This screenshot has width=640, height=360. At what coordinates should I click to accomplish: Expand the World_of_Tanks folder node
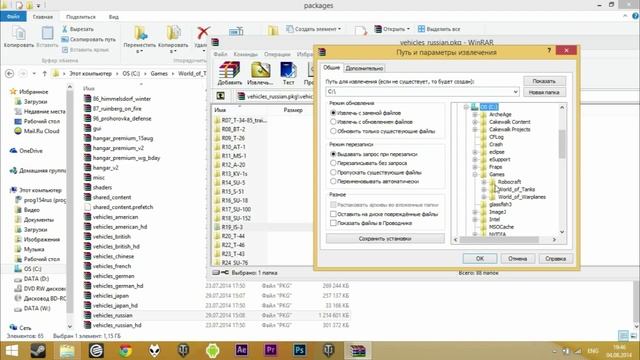pyautogui.click(x=484, y=189)
